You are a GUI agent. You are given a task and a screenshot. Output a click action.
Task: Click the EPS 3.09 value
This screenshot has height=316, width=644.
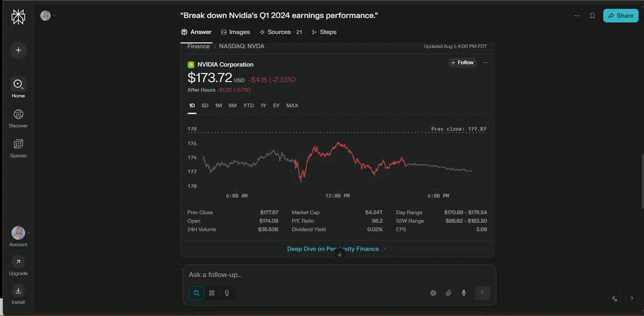(481, 229)
